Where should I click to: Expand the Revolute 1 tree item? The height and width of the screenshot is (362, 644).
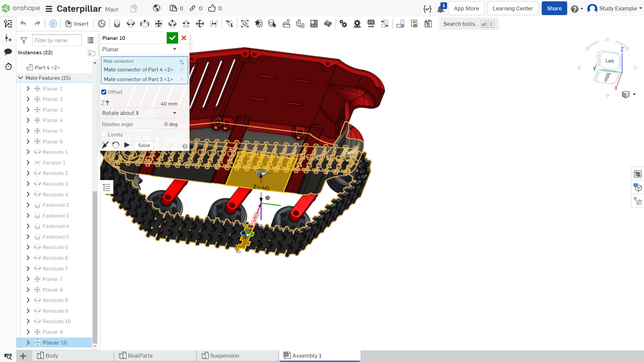pyautogui.click(x=28, y=152)
